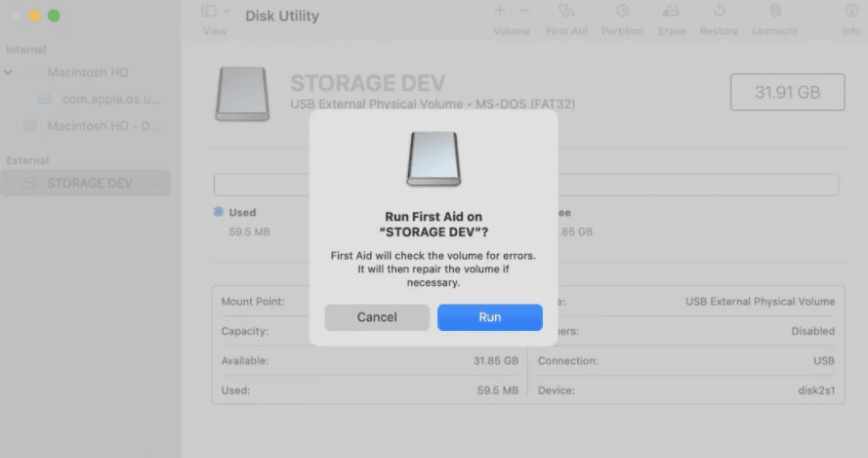
Task: Click the drive icon in the dialog
Action: point(434,159)
